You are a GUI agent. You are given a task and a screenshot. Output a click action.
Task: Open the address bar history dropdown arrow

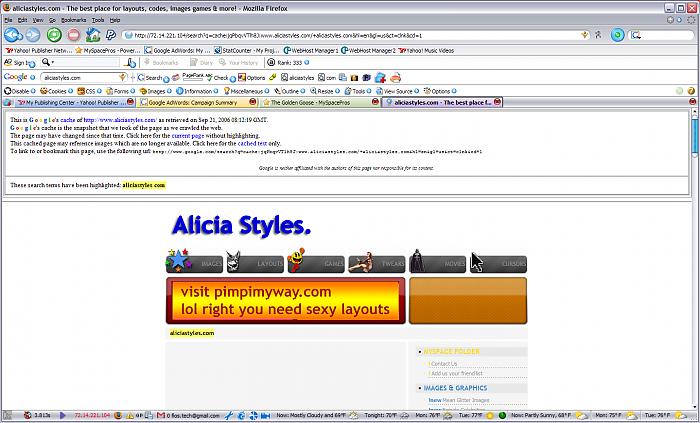[x=584, y=35]
